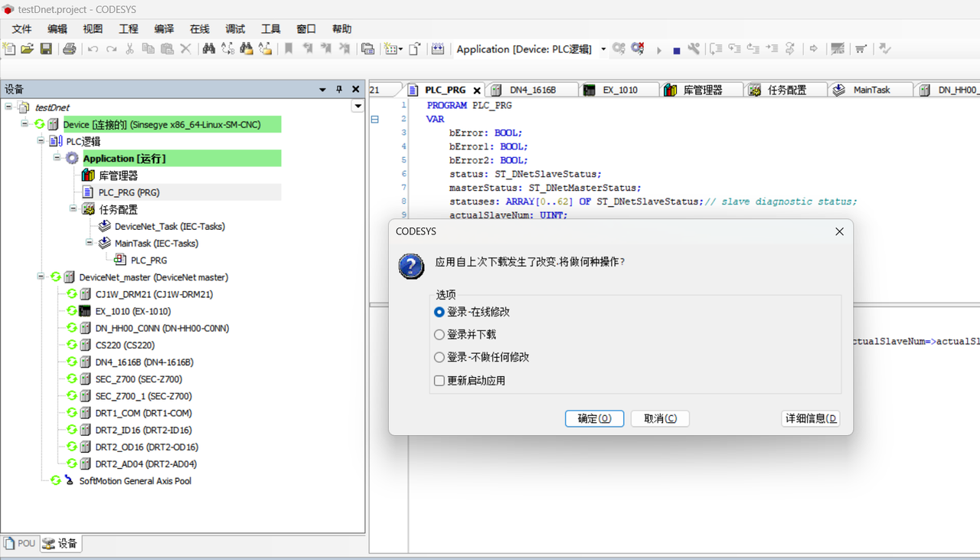Click the 确定(O) button
The width and height of the screenshot is (980, 560).
tap(594, 418)
